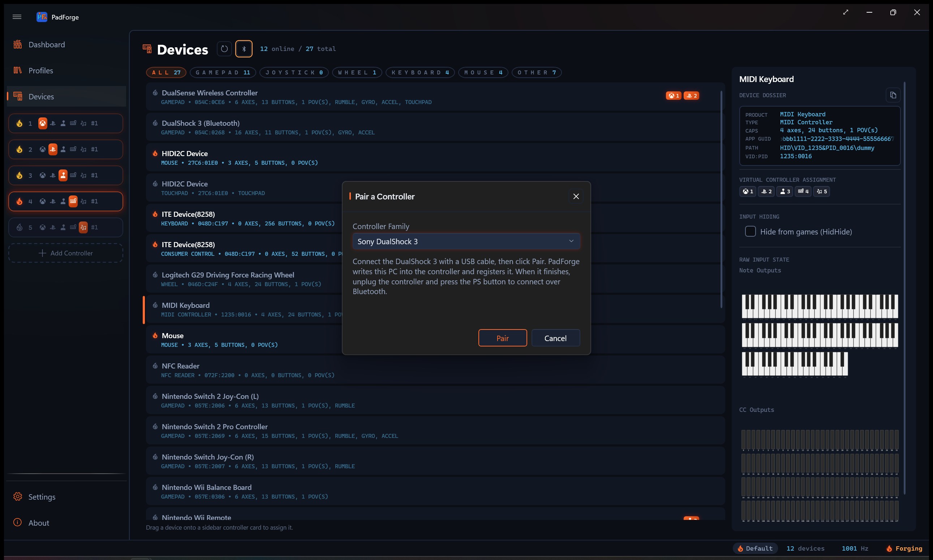Image resolution: width=933 pixels, height=560 pixels.
Task: Click the Pair button in dialog
Action: (x=503, y=338)
